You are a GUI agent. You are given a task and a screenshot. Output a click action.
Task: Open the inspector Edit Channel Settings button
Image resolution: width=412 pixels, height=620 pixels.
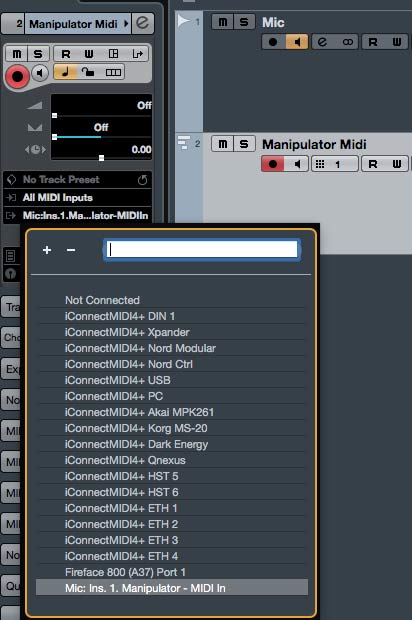(143, 23)
